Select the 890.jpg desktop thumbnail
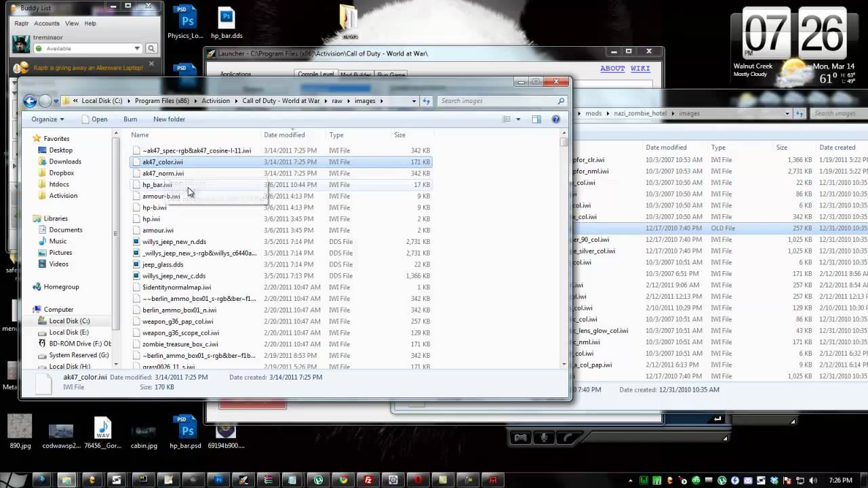The height and width of the screenshot is (488, 868). coord(20,432)
